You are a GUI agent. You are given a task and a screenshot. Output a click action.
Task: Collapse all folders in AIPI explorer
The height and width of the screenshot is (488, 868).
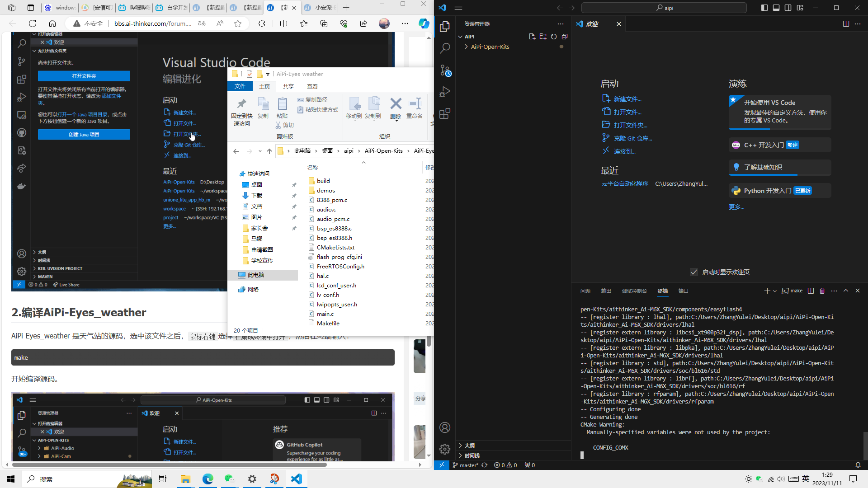click(565, 37)
